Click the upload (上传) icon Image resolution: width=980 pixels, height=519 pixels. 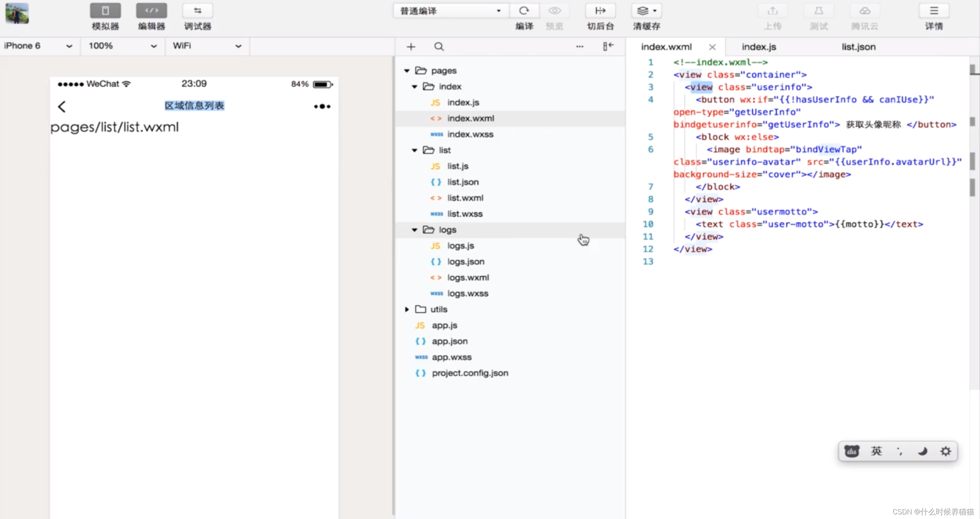(x=772, y=11)
